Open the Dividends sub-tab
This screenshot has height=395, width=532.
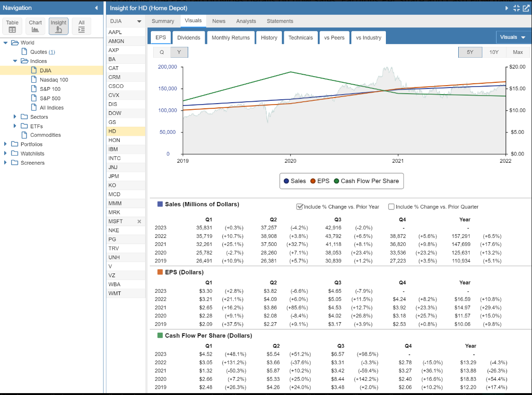[189, 38]
